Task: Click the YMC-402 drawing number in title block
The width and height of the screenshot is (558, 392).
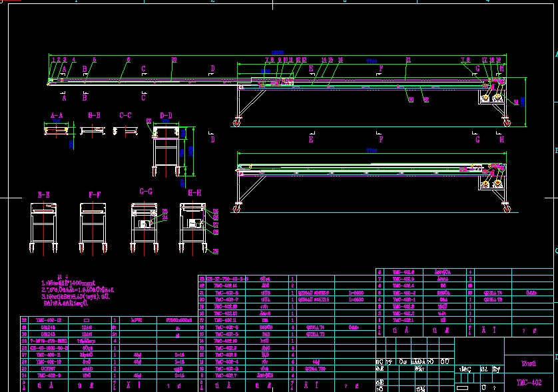Action: (x=529, y=383)
